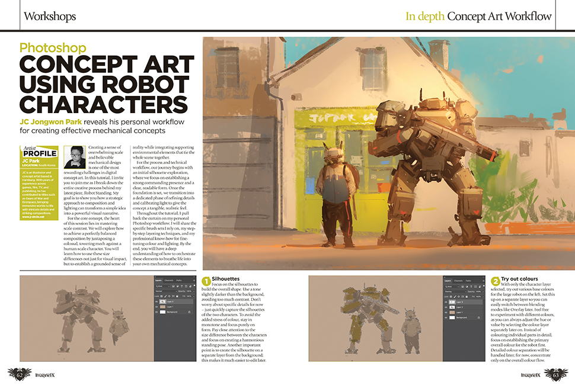Click Background white thumbnail in Try out colours panel
Screen dimensions: 575x392
(452, 317)
